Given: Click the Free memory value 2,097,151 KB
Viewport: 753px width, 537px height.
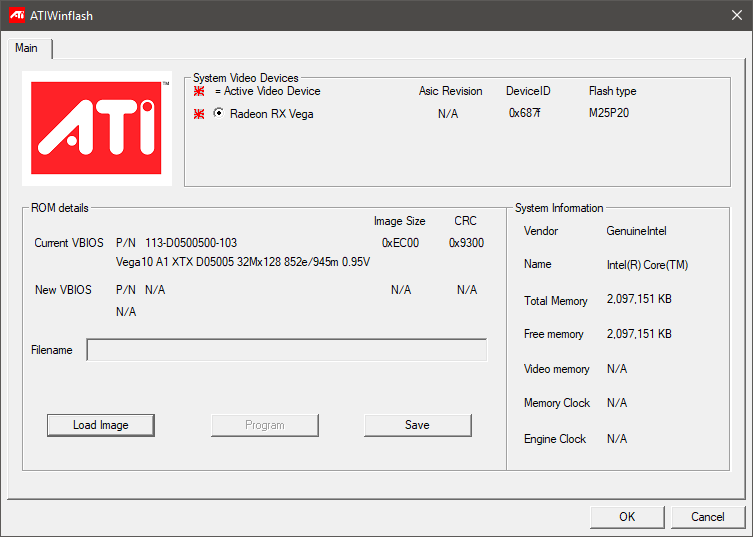Looking at the screenshot, I should 639,334.
